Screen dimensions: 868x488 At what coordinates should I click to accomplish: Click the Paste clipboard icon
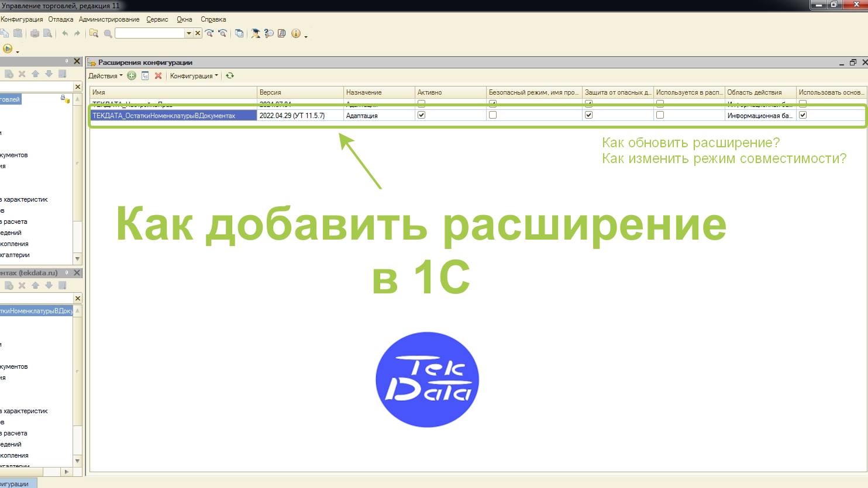point(18,33)
